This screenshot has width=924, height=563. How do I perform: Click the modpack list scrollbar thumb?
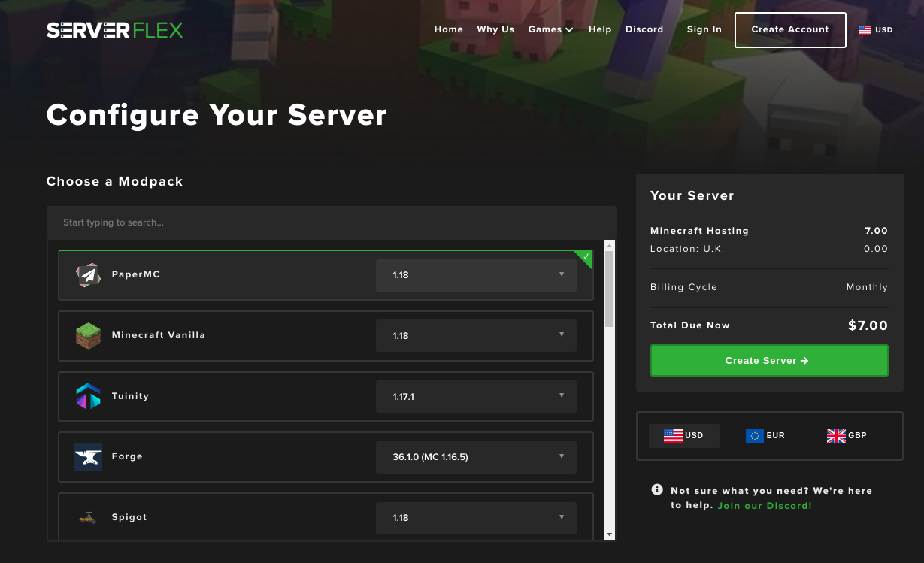tap(609, 289)
